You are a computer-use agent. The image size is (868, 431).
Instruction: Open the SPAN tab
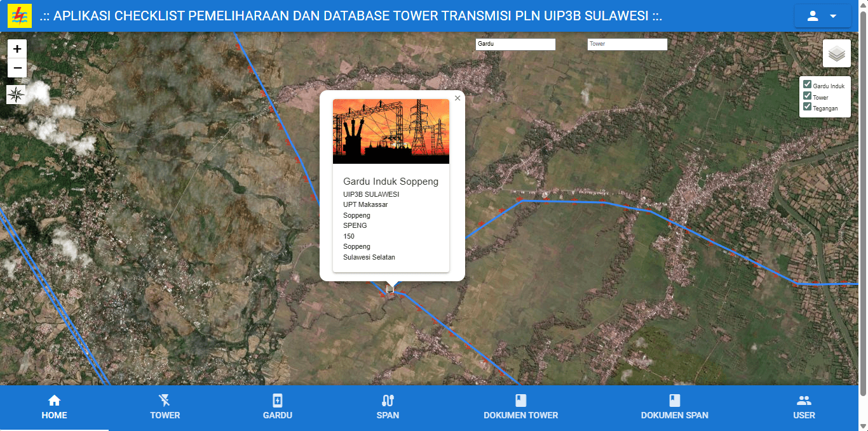(388, 408)
